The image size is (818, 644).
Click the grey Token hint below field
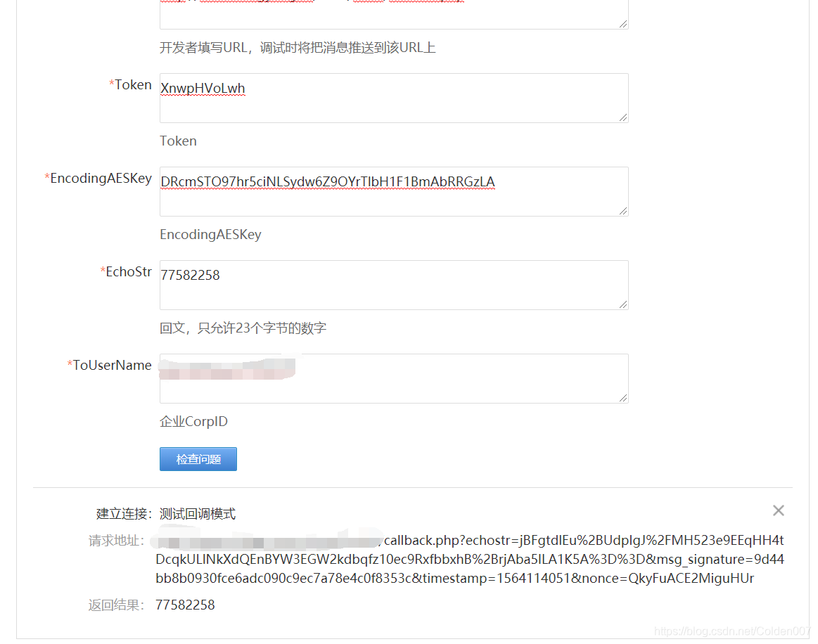click(179, 141)
